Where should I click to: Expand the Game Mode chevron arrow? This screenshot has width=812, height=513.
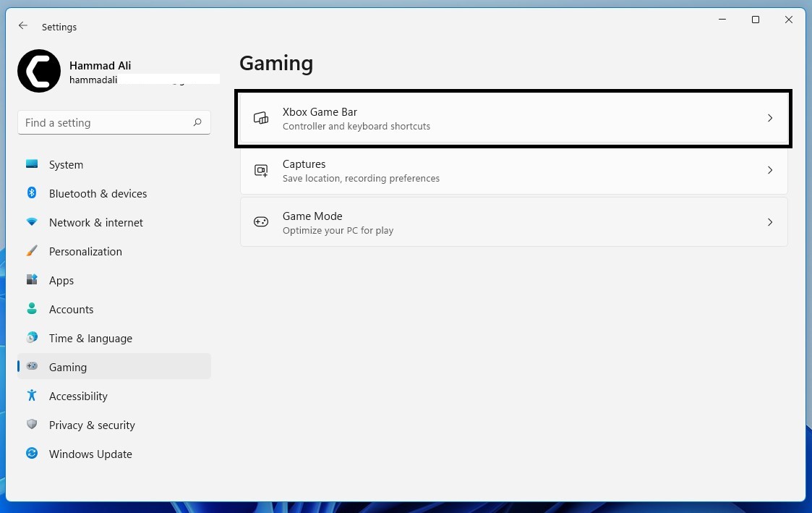click(x=770, y=222)
